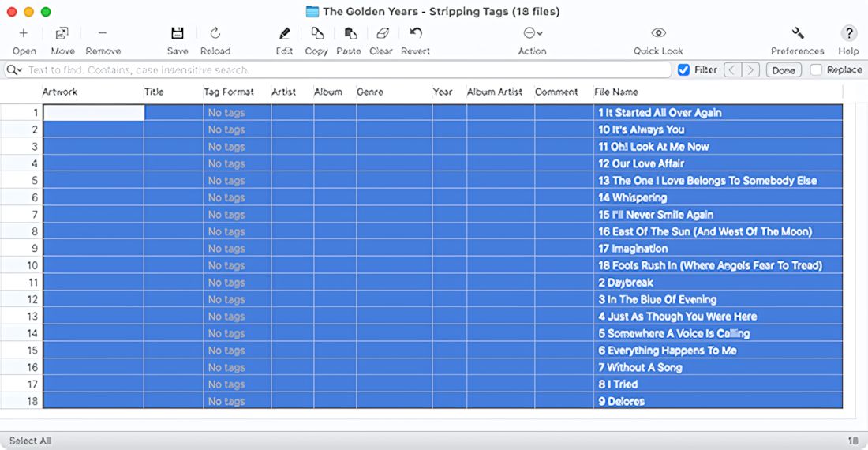
Task: Select file '14 Whispering'
Action: (632, 197)
